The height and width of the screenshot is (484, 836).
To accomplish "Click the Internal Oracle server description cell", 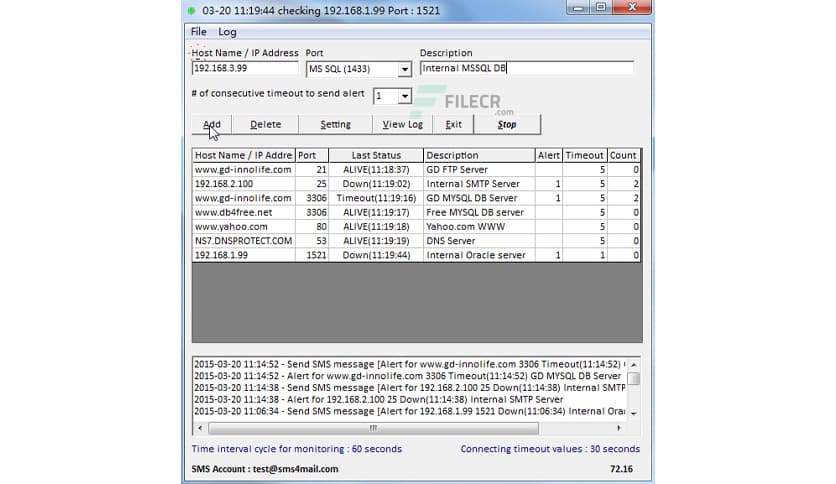I will (x=479, y=255).
